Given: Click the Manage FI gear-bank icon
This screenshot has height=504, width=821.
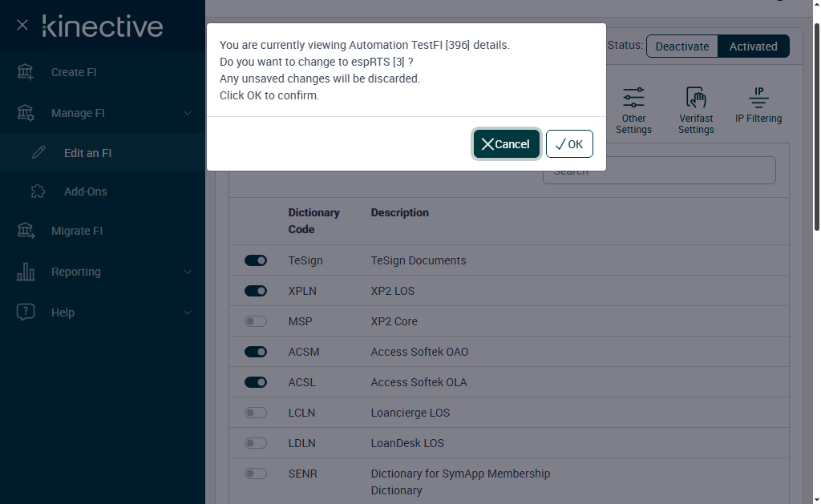Looking at the screenshot, I should (26, 113).
